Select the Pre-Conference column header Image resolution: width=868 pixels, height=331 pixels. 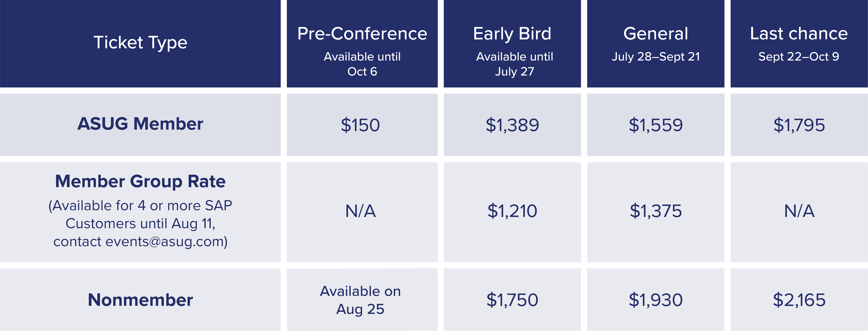(362, 43)
